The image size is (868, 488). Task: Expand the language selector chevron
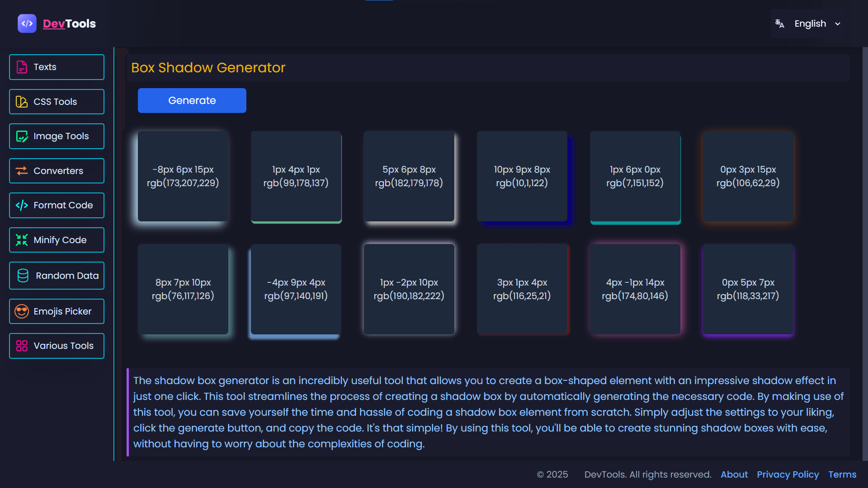click(x=839, y=23)
